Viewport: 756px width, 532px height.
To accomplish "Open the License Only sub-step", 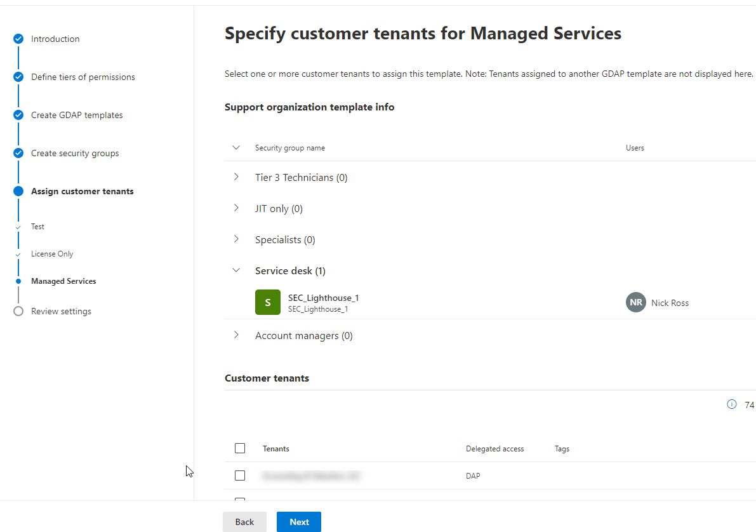I will pos(52,254).
